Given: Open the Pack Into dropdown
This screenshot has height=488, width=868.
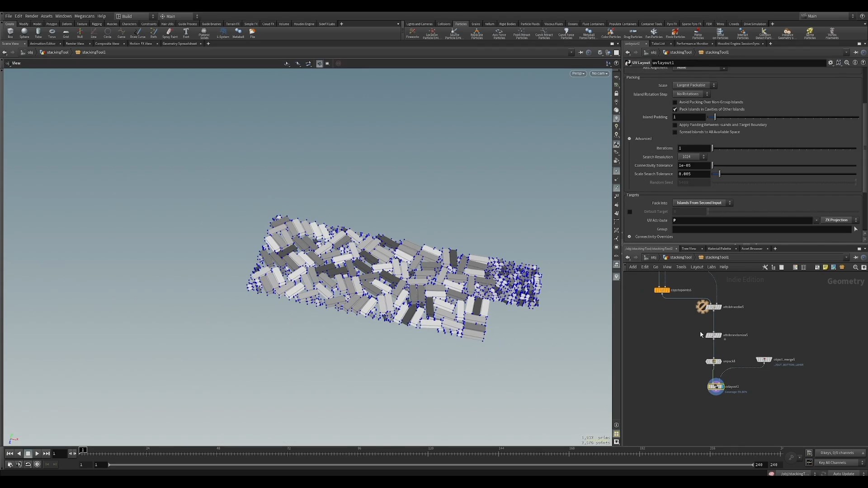Looking at the screenshot, I should pos(703,203).
